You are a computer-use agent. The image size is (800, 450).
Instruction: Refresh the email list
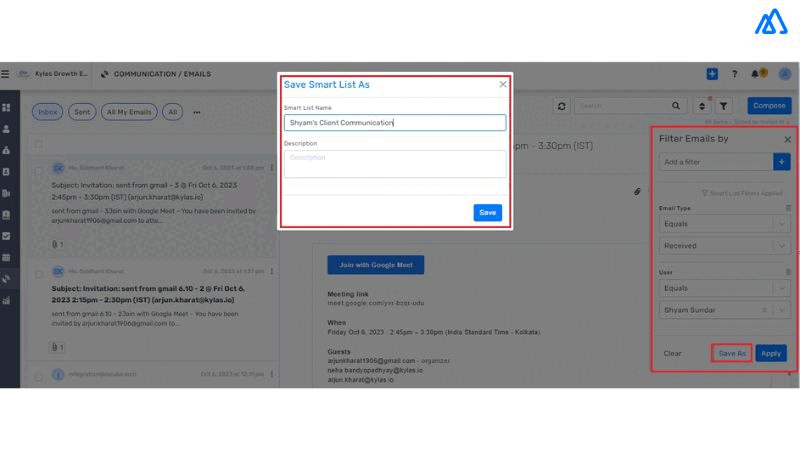tap(561, 106)
